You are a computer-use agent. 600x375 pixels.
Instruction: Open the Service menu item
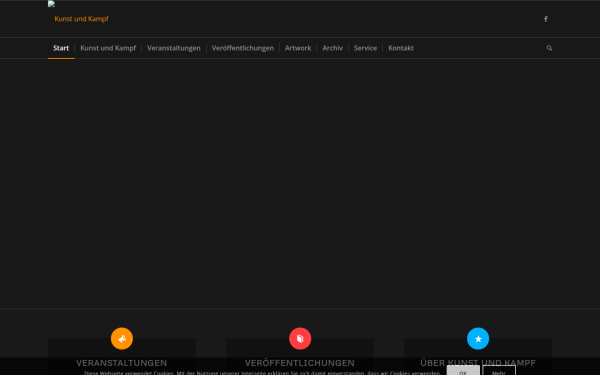365,48
